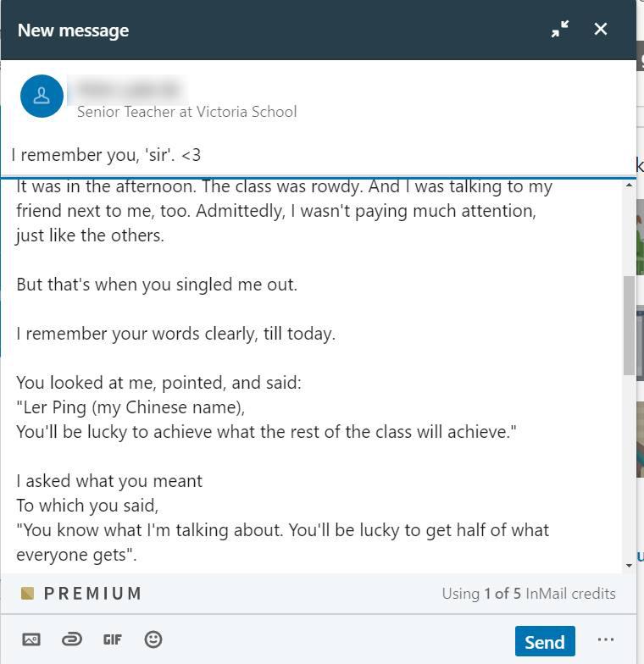Image resolution: width=644 pixels, height=664 pixels.
Task: Open the GIF picker
Action: click(x=112, y=639)
